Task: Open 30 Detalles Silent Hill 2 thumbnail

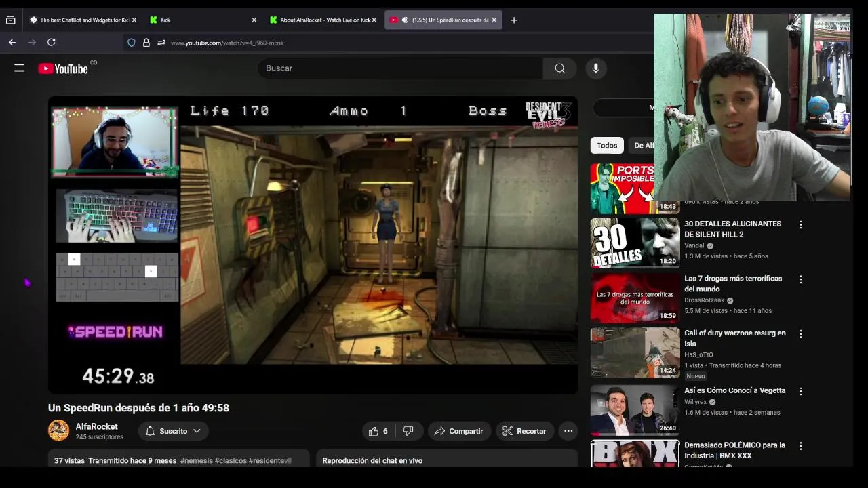Action: (635, 243)
